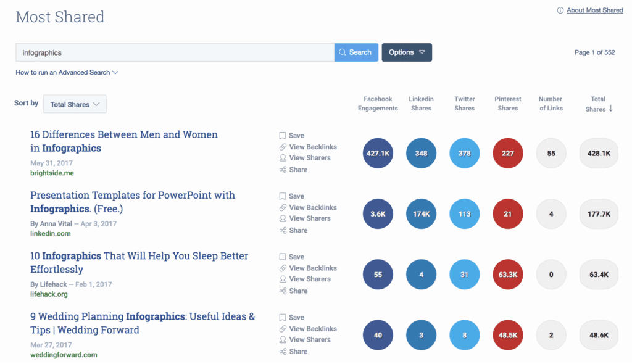632x364 pixels.
Task: Open the Sort by Total Shares dropdown
Action: pyautogui.click(x=75, y=104)
